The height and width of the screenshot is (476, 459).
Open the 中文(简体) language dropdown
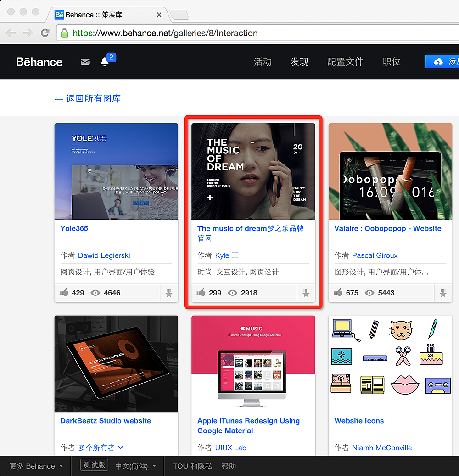[x=135, y=466]
